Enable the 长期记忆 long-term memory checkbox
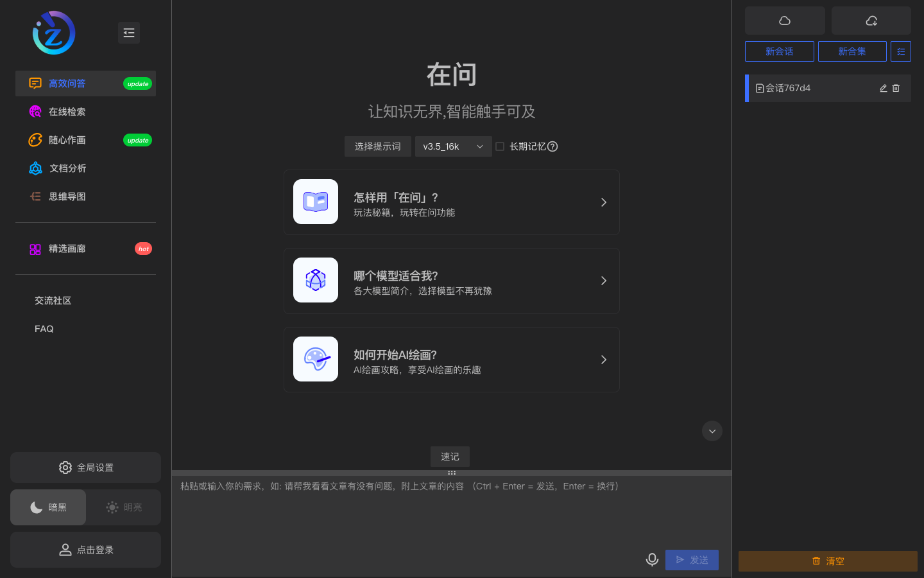The image size is (924, 578). click(500, 146)
